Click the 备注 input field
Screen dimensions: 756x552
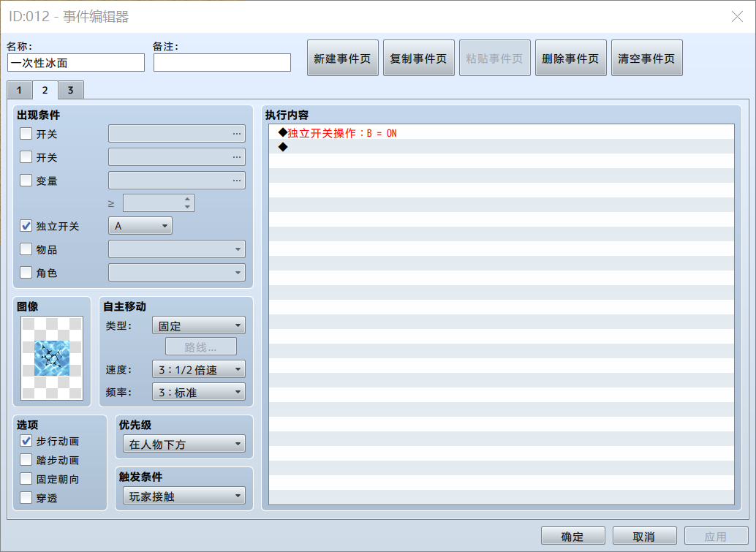[222, 63]
